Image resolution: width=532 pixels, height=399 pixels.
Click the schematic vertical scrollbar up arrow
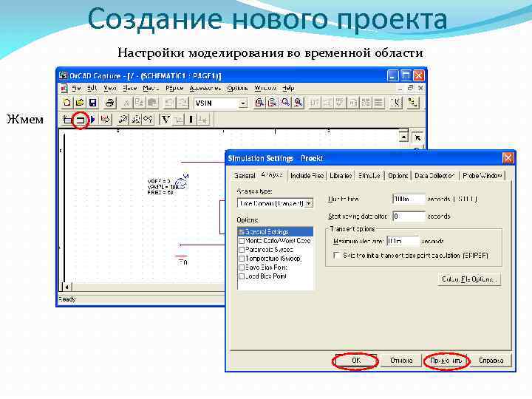click(403, 137)
